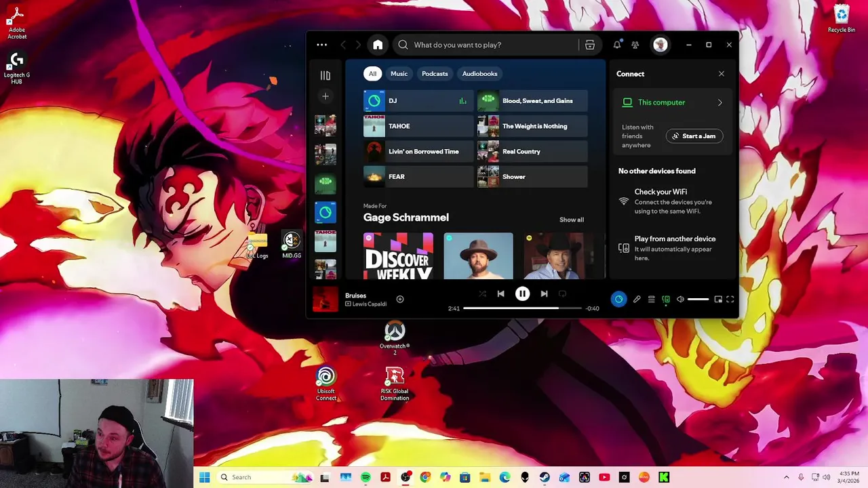Select the Audiobooks filter chip
868x488 pixels.
coord(479,73)
